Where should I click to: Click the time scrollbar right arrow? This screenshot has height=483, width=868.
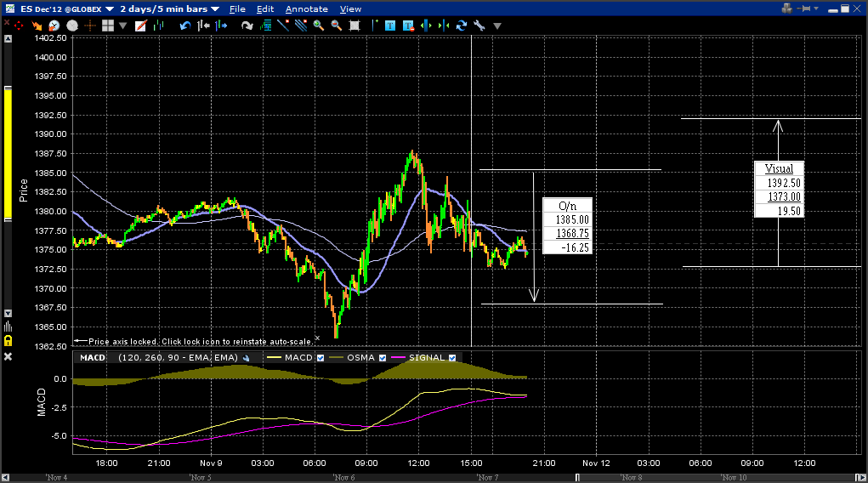[x=861, y=477]
